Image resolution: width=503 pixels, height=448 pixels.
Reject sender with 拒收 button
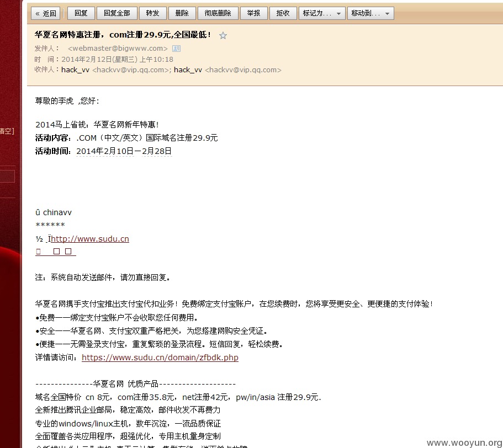point(283,13)
